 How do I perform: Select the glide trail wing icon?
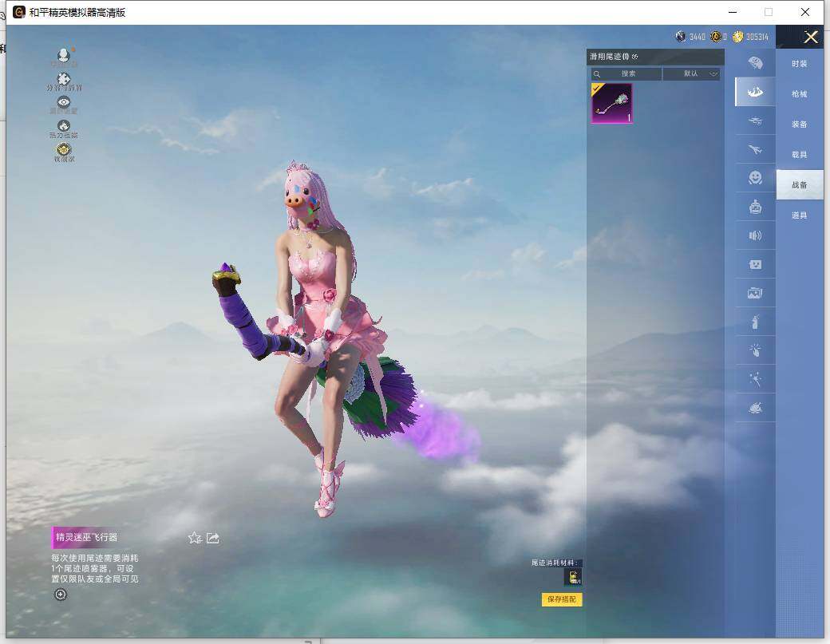[755, 92]
